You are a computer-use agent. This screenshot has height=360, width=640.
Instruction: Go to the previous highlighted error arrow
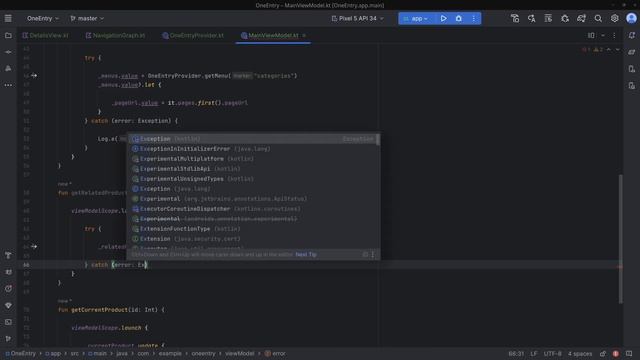click(x=609, y=49)
